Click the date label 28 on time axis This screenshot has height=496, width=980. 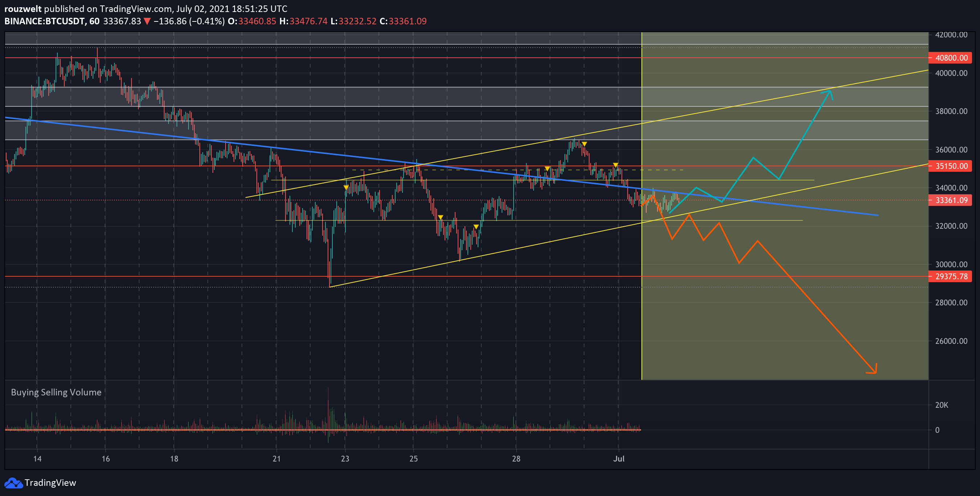516,459
